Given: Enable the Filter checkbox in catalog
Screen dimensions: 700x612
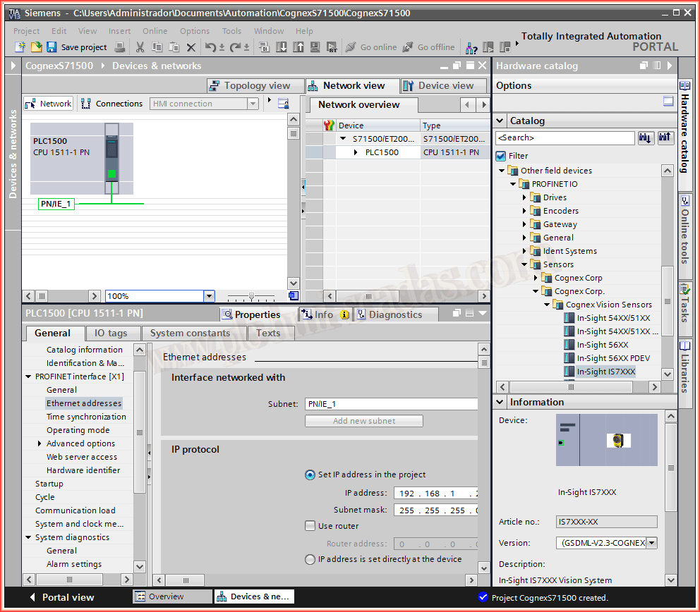Looking at the screenshot, I should pyautogui.click(x=501, y=156).
